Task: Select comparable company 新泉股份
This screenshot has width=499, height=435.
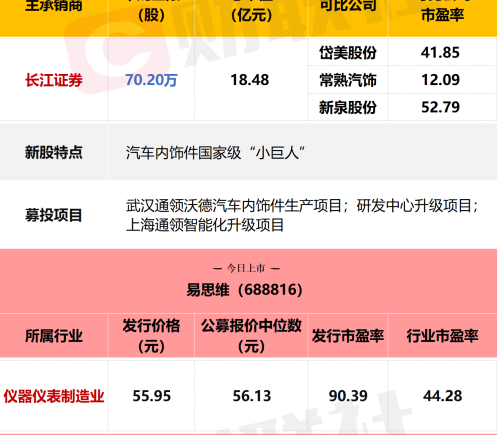Action: (348, 107)
